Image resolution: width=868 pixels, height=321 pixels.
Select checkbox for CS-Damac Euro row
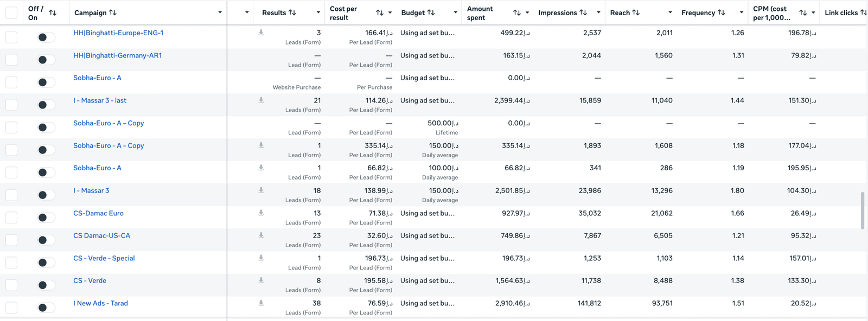click(x=11, y=217)
